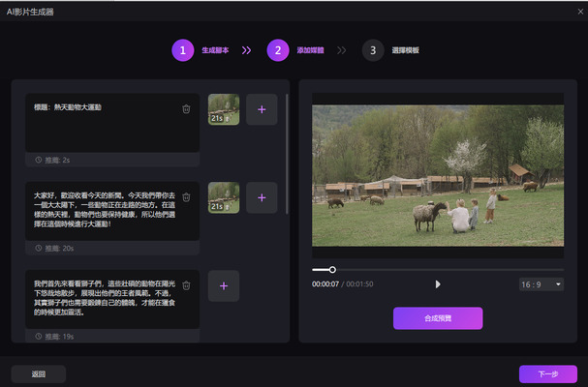Viewport: 588px width, 387px height.
Task: Delete the news greeting script block
Action: 186,197
